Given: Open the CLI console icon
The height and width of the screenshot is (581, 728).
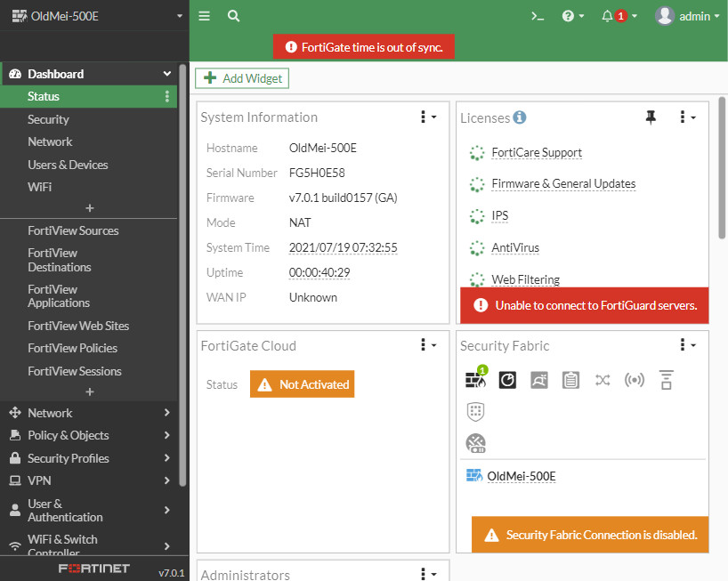Looking at the screenshot, I should coord(538,16).
